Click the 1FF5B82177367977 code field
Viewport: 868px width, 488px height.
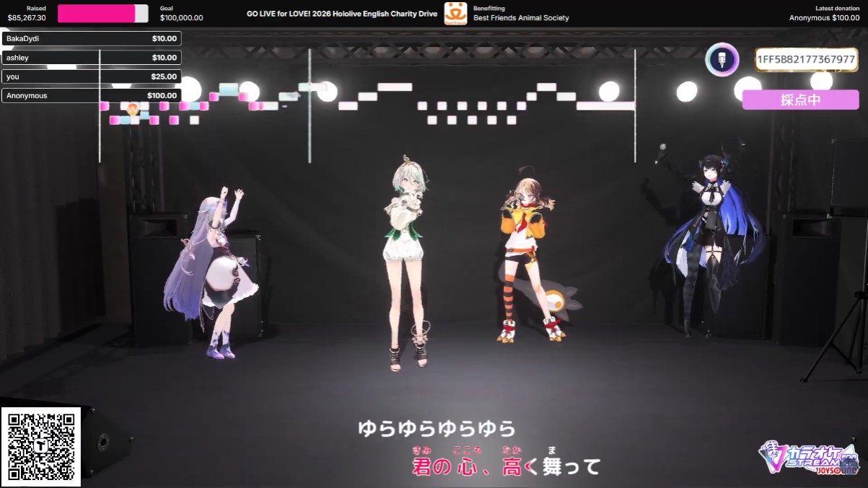pos(806,60)
